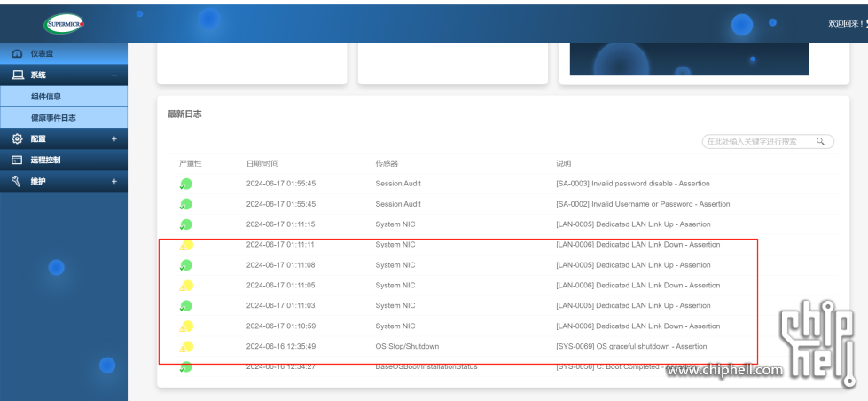Viewport: 868px width, 401px height.
Task: Expand the 维护 menu section
Action: point(114,181)
